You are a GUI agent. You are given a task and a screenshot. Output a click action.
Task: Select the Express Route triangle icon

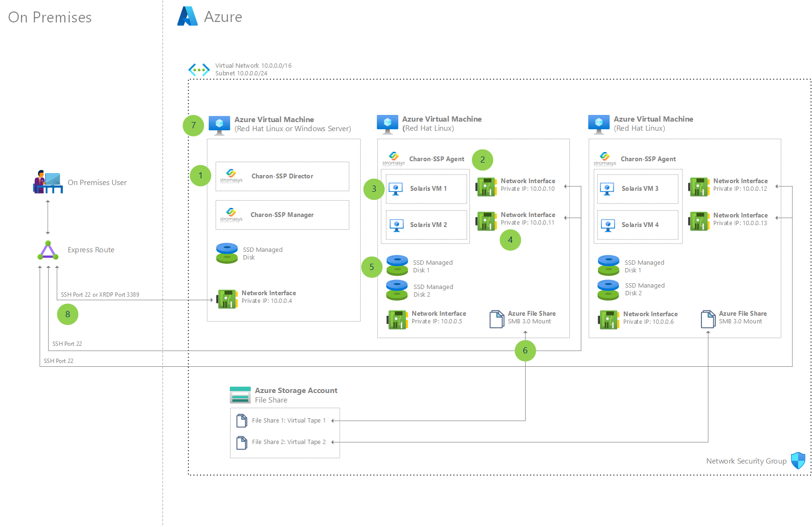click(x=48, y=250)
